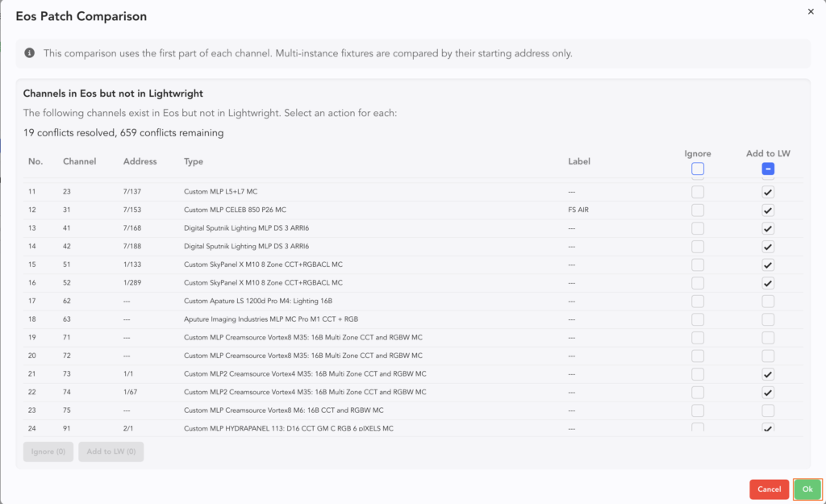Uncheck Add to LW for channel 74

coord(768,392)
